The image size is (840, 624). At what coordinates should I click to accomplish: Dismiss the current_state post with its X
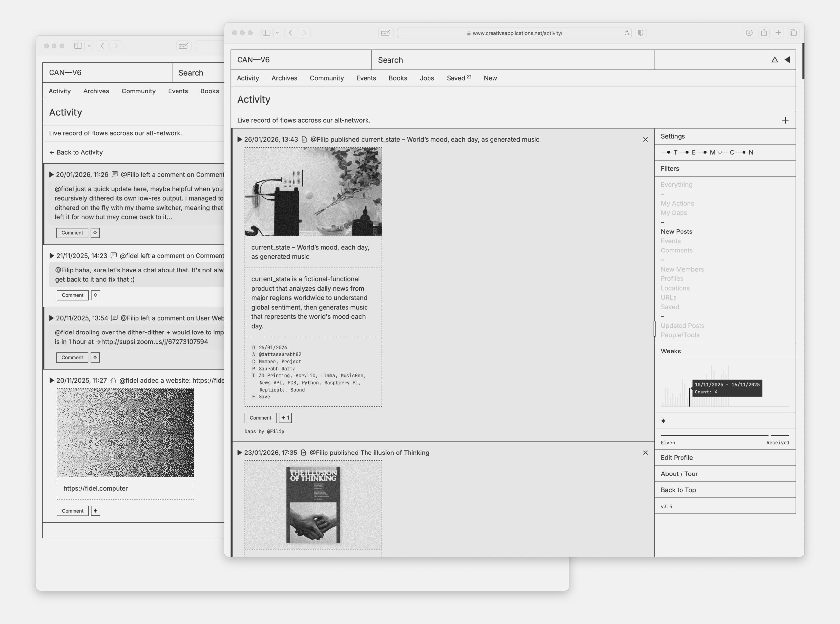[645, 139]
